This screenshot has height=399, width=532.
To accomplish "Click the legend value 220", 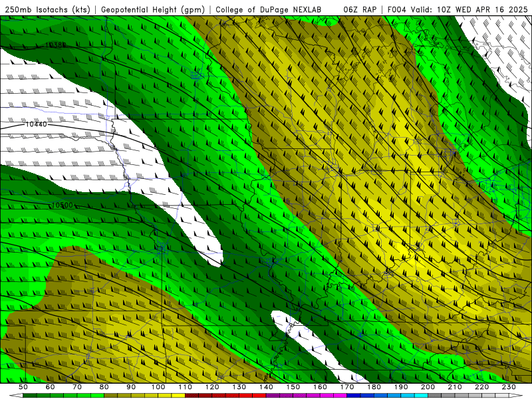I will click(481, 387).
